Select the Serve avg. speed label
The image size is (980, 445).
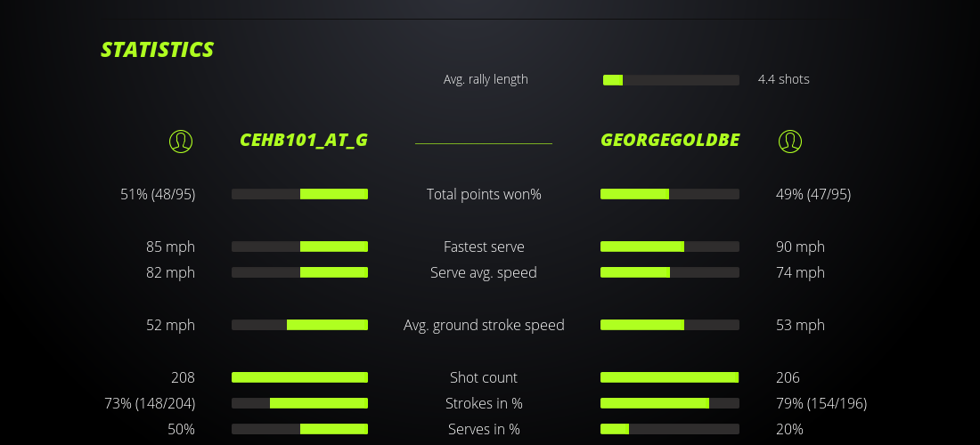[x=484, y=272]
